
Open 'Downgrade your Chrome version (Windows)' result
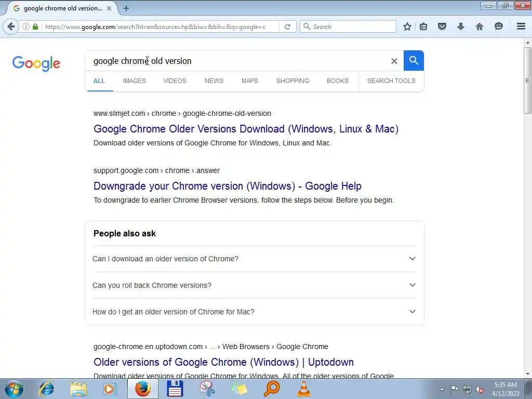[228, 186]
